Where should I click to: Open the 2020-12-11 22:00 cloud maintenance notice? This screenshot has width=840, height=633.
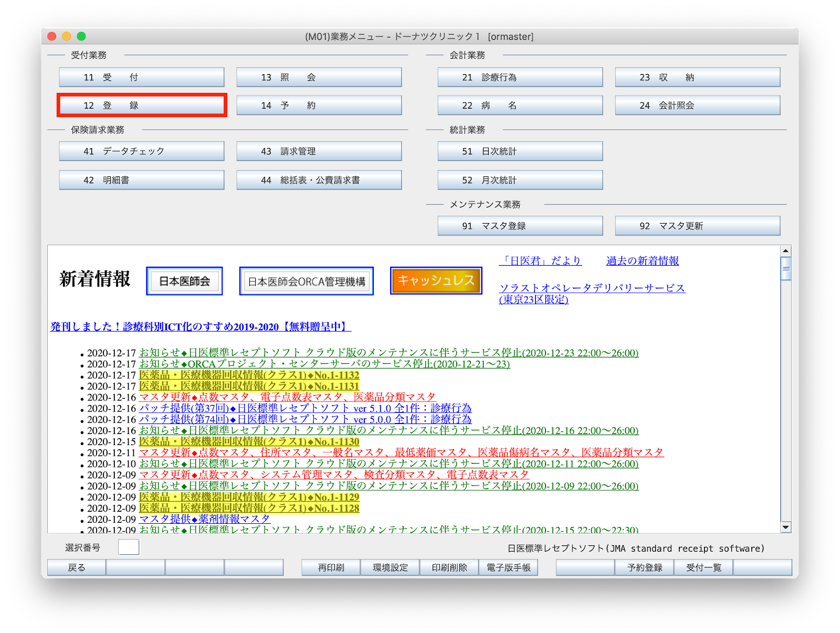(388, 463)
